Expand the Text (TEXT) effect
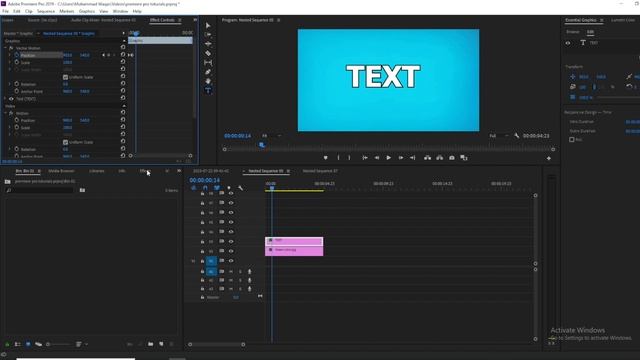 [5, 99]
